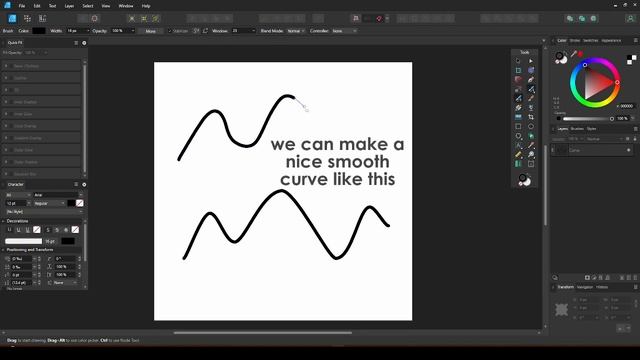Adjust the Opacity slider in Color panel
This screenshot has height=360, width=640.
click(x=588, y=119)
